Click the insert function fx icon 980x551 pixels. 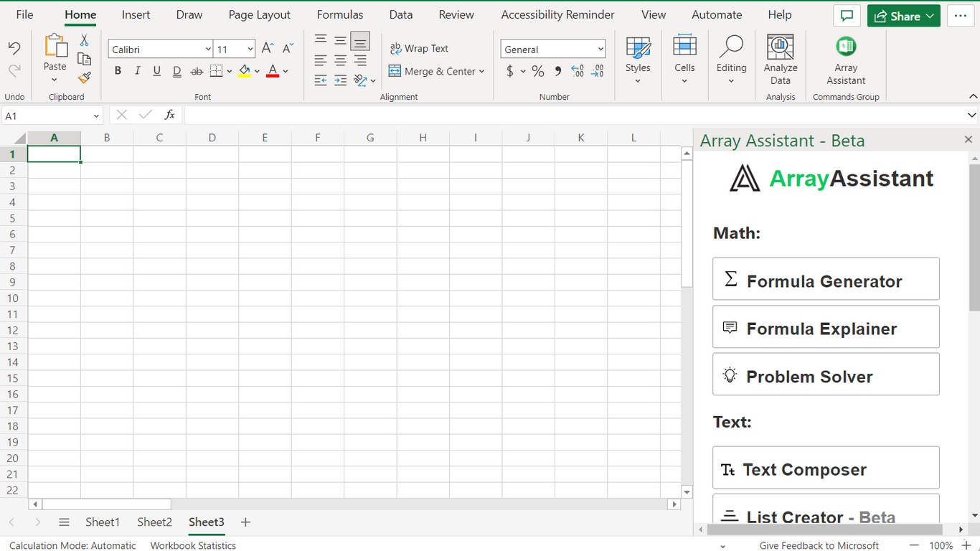pyautogui.click(x=170, y=115)
